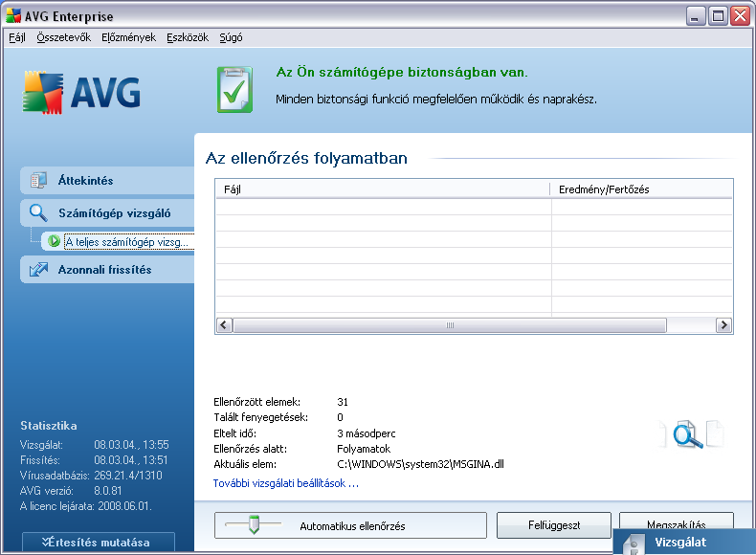The height and width of the screenshot is (555, 756).
Task: Open További vizsgálati beállítások link
Action: click(286, 483)
